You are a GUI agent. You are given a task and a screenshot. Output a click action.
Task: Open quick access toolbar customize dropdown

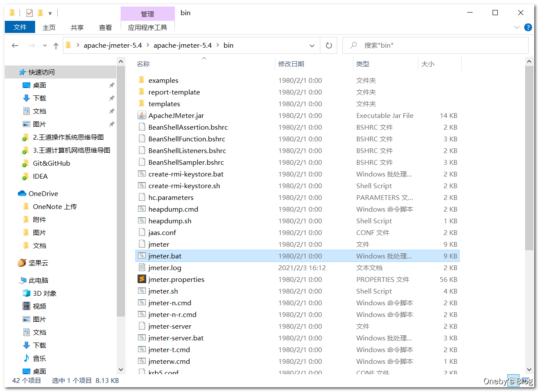click(x=50, y=13)
